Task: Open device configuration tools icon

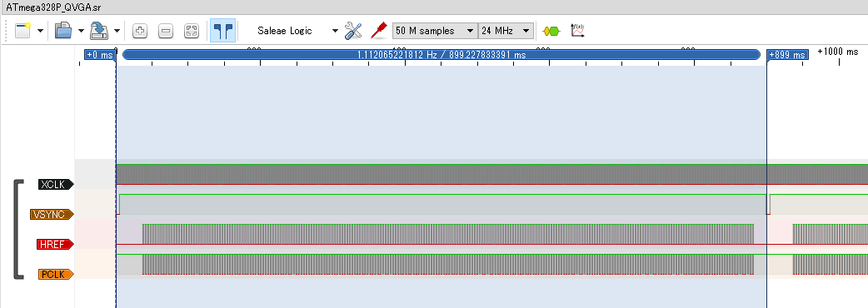Action: [353, 31]
